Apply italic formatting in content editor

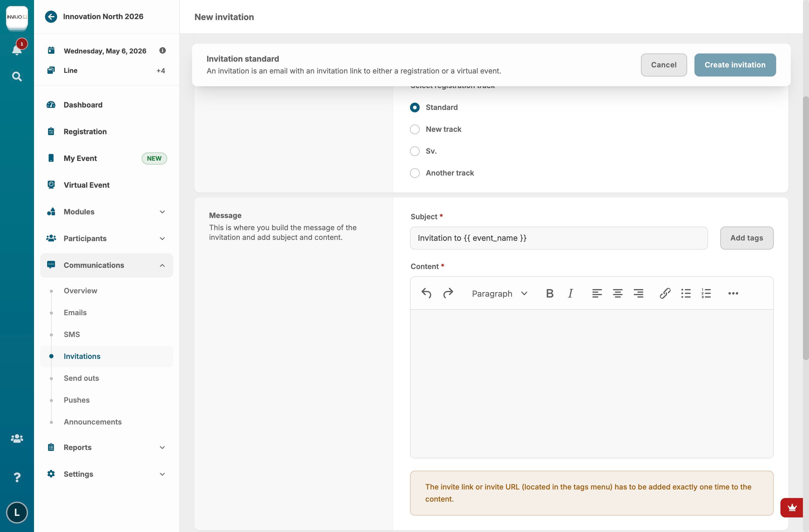[570, 293]
